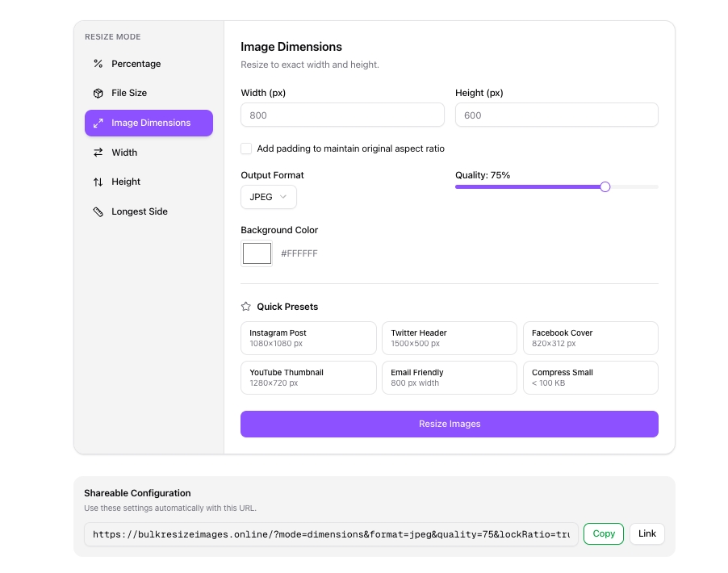Click the expand arrows icon for Image Dimensions
728x573 pixels.
pos(98,123)
